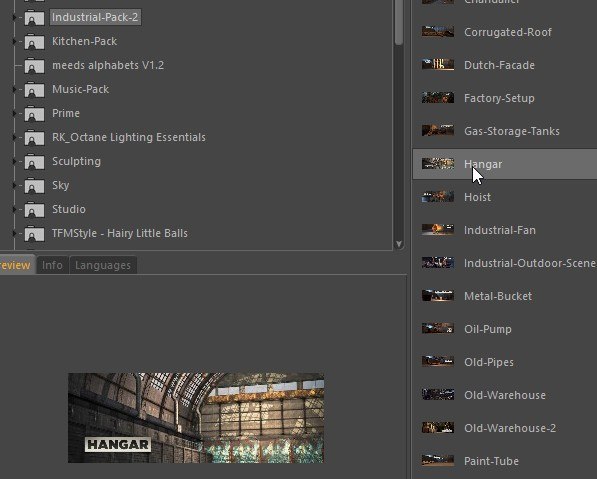Expand the Sky tree node
The height and width of the screenshot is (479, 597).
pos(14,185)
